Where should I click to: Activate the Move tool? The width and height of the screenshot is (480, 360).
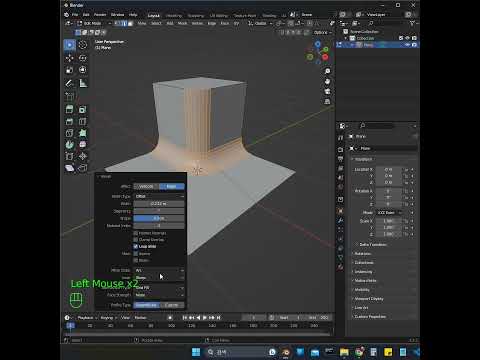point(70,58)
